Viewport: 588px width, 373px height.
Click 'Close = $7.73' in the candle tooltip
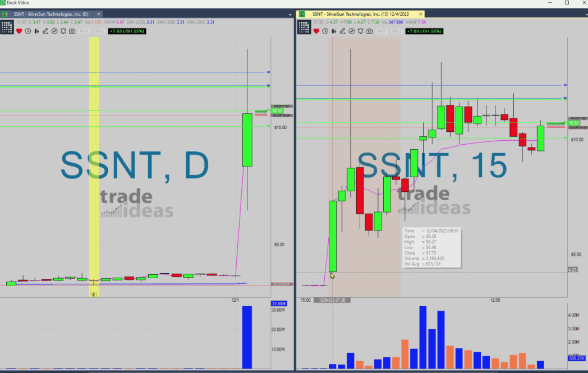point(420,253)
